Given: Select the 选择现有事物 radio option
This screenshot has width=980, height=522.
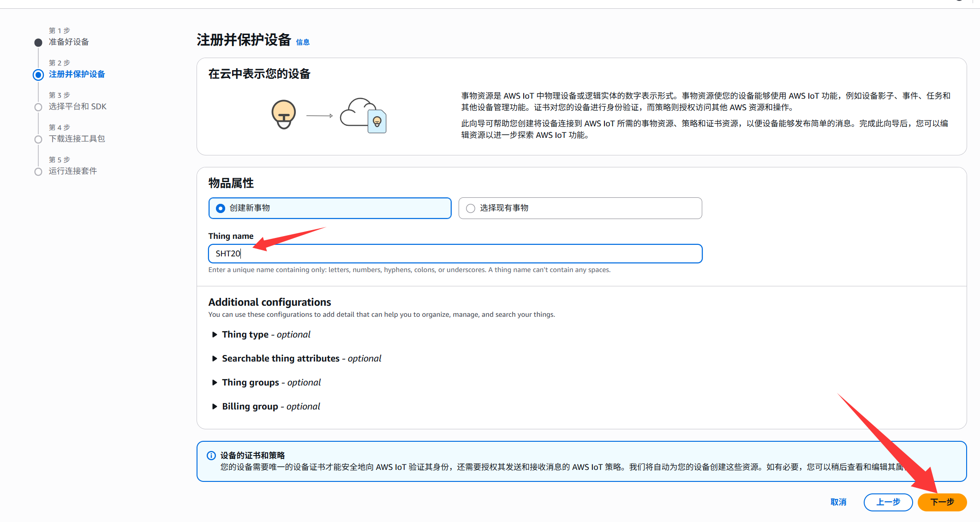Looking at the screenshot, I should point(471,208).
